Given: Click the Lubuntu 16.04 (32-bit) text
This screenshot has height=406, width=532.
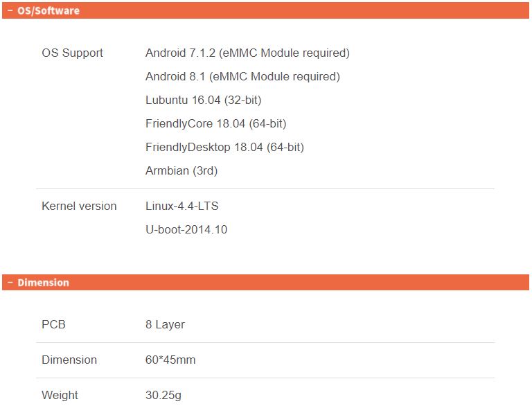Looking at the screenshot, I should point(203,100).
